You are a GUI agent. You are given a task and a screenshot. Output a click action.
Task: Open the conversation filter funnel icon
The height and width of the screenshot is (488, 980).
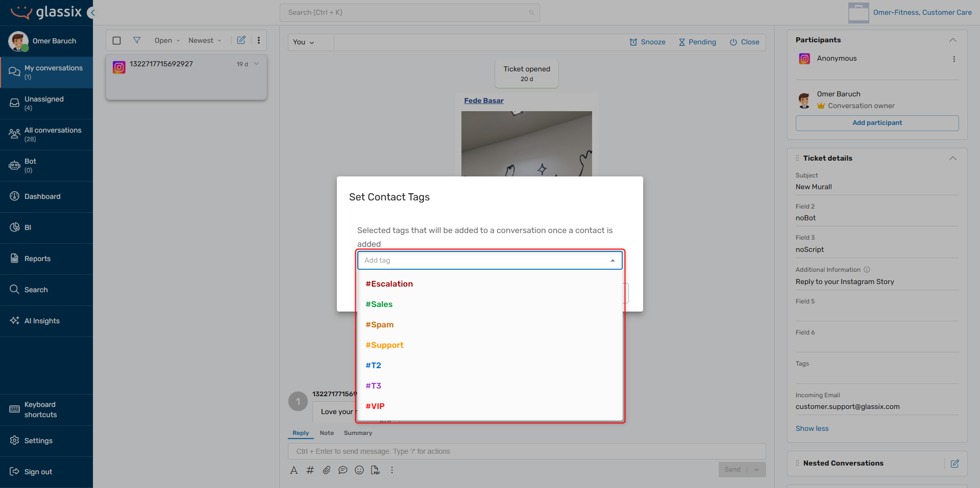(x=137, y=40)
